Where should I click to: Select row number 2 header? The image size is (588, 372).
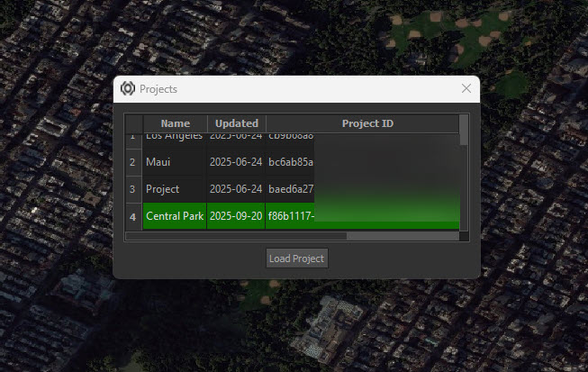tap(133, 163)
